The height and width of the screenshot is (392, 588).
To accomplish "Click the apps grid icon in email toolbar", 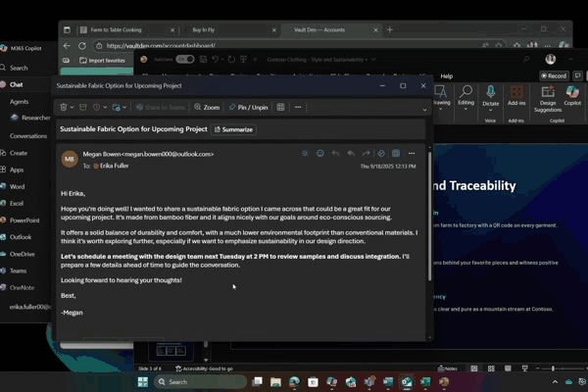I will point(280,107).
